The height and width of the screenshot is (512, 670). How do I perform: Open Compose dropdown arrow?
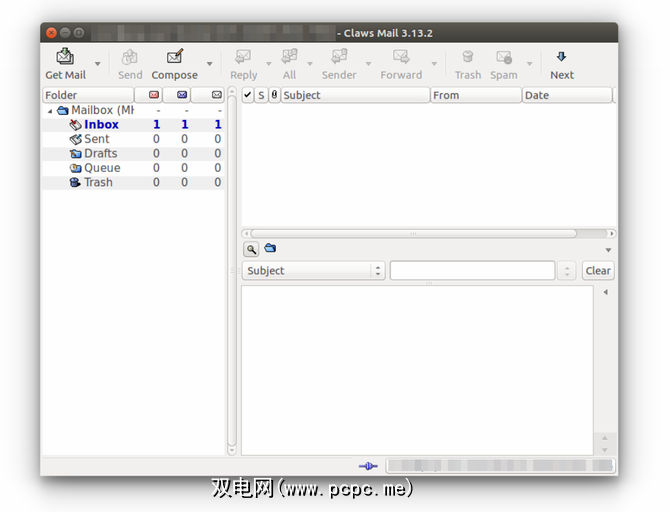[209, 64]
